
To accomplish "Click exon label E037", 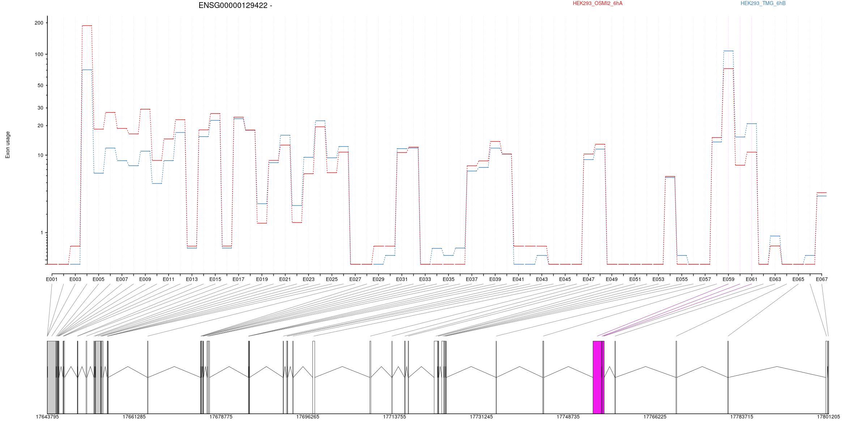I will pos(472,279).
